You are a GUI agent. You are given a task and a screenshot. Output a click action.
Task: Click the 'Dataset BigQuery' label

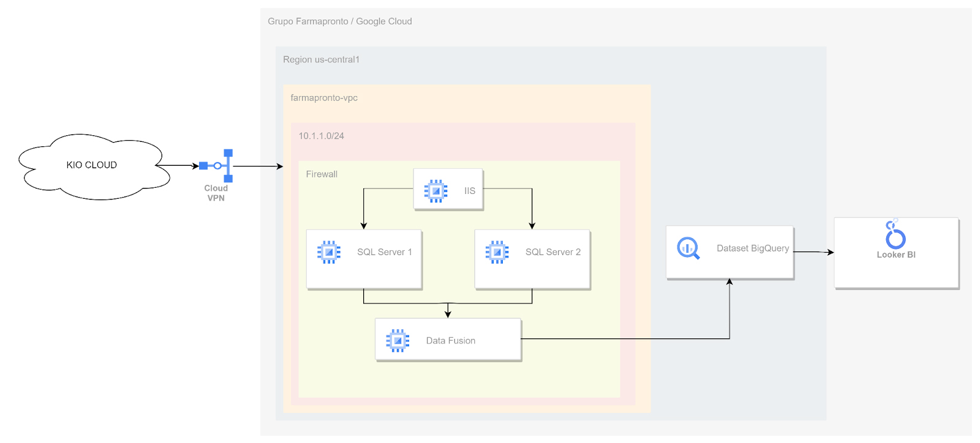(753, 248)
